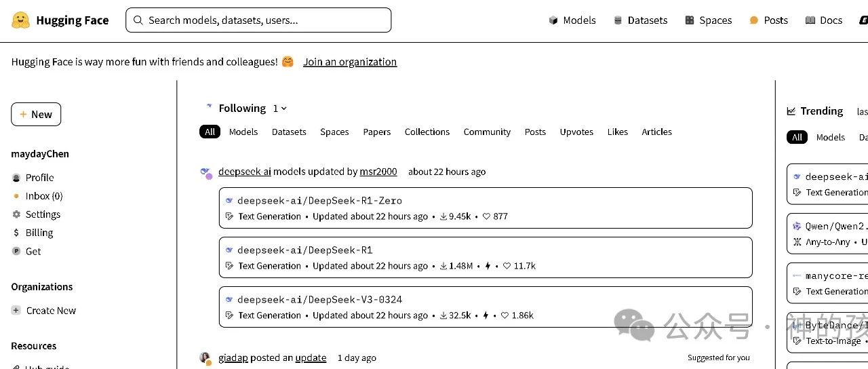Click the Billing dollar icon in sidebar
Image resolution: width=868 pixels, height=369 pixels.
tap(16, 233)
